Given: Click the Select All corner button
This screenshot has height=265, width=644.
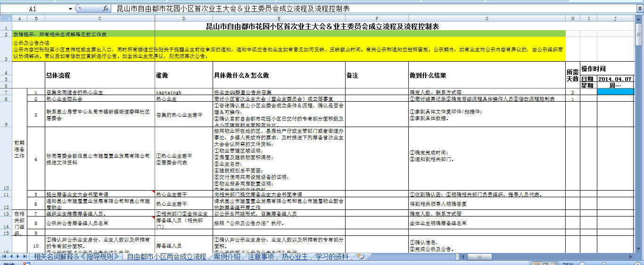Looking at the screenshot, I should 6,18.
